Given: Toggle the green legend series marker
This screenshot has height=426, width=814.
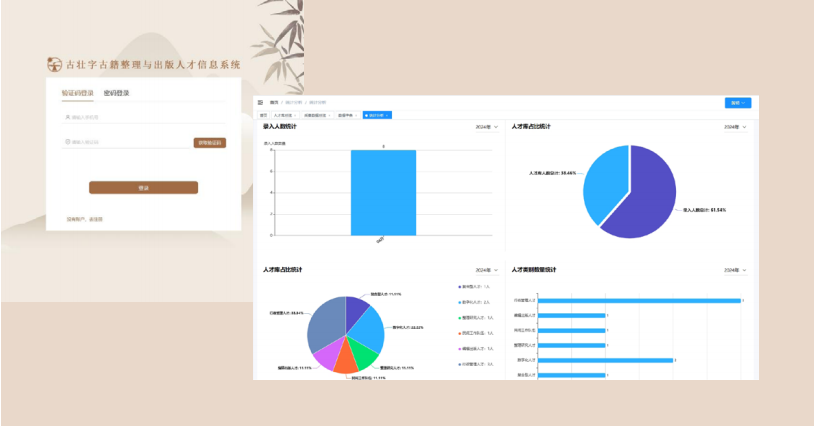Looking at the screenshot, I should (460, 317).
